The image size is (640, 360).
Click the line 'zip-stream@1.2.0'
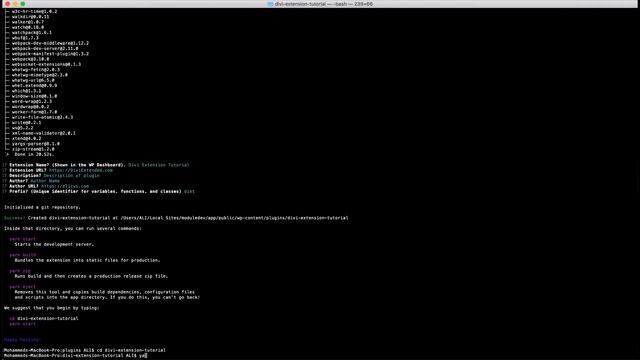tap(33, 149)
